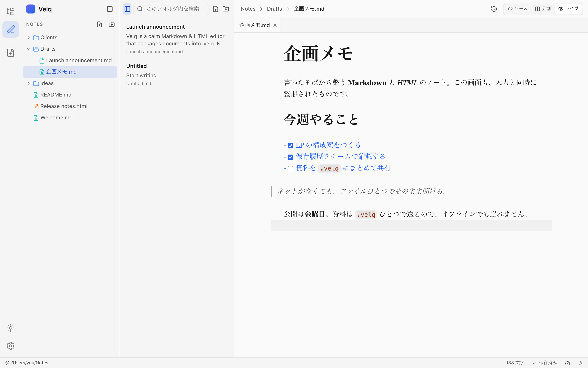Image resolution: width=588 pixels, height=368 pixels.
Task: Open README.md in the tree
Action: pos(70,95)
